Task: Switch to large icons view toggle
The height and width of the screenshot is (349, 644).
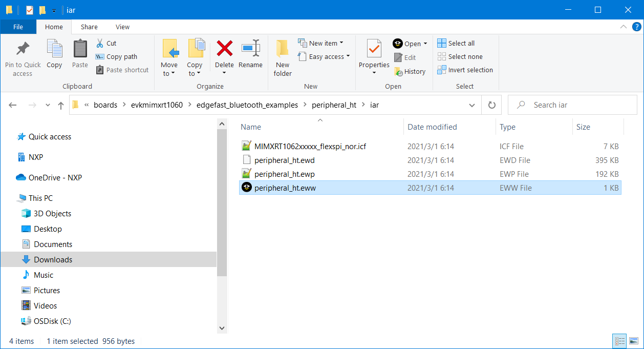Action: [x=634, y=341]
